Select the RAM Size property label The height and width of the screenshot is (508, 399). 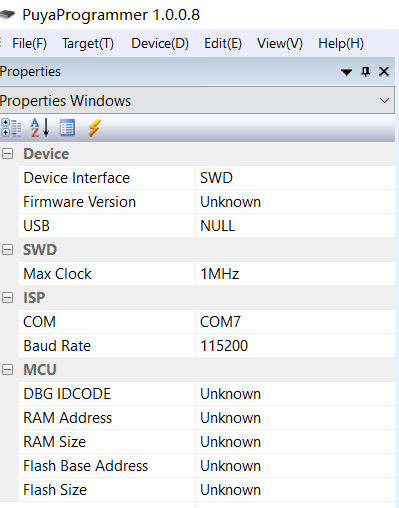55,442
